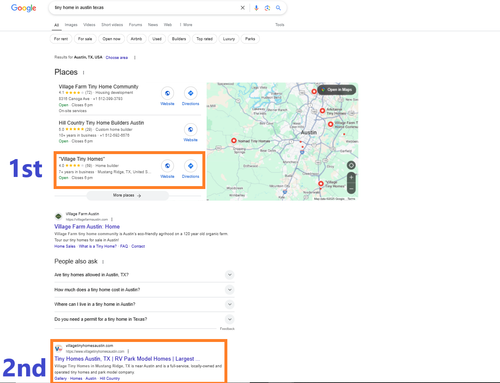The image size is (500, 383).
Task: Switch to the Forums tab
Action: [x=135, y=25]
